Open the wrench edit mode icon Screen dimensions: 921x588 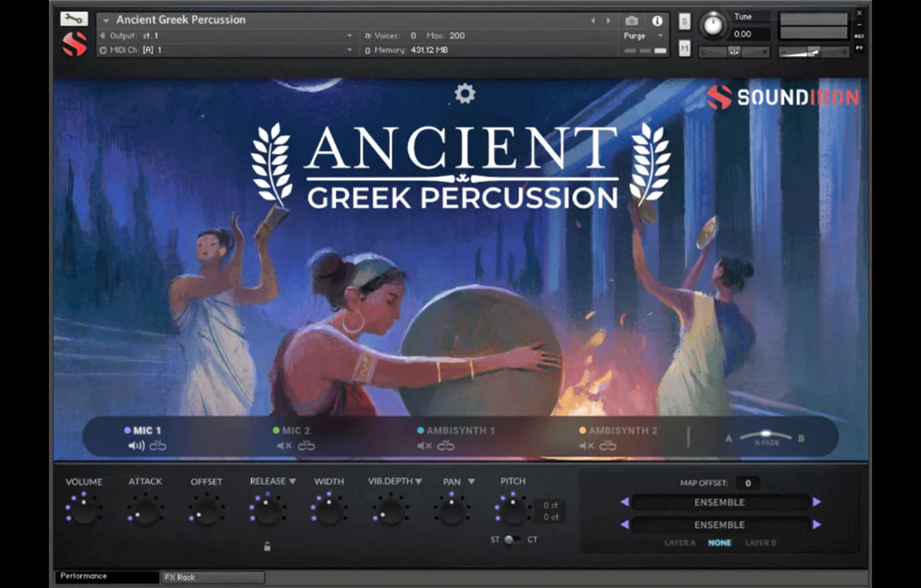click(74, 19)
